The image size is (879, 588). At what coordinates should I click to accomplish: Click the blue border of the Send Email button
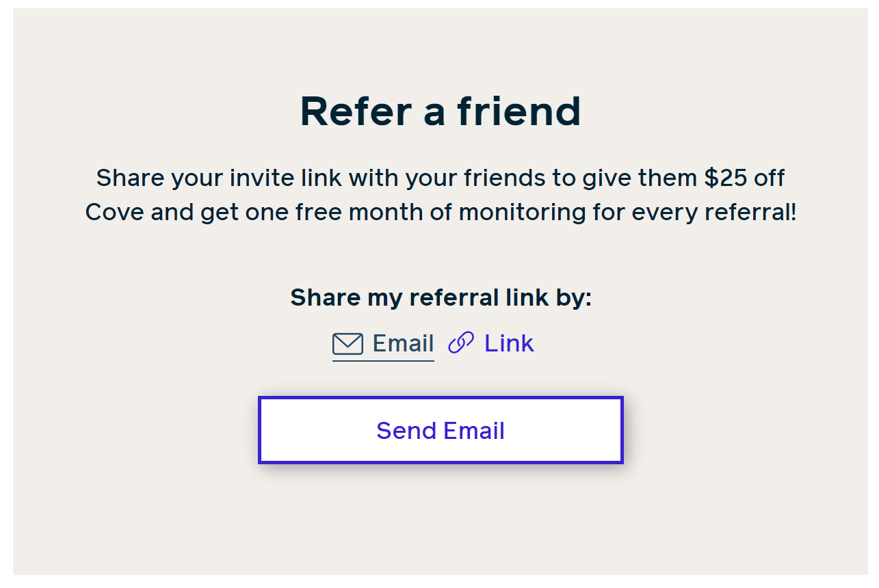tap(441, 399)
